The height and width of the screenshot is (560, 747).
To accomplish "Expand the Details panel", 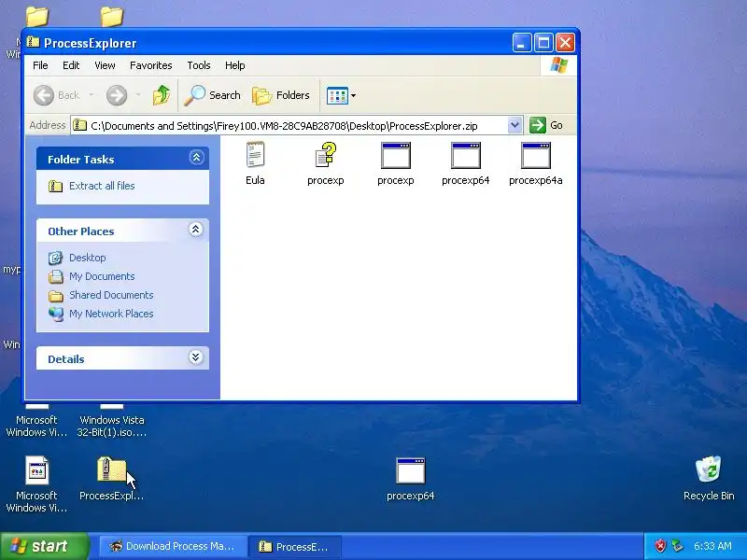I will 195,357.
